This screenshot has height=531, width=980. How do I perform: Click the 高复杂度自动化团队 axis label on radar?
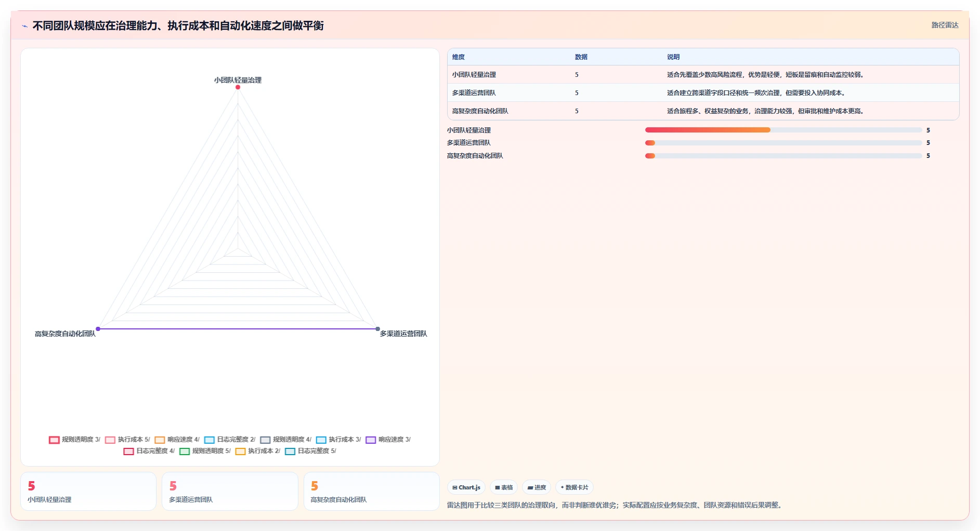point(66,334)
